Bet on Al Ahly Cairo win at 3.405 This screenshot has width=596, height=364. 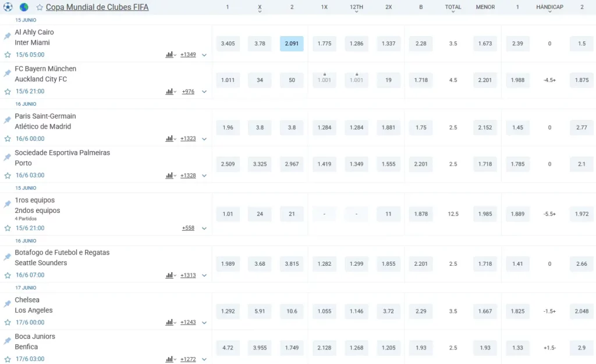click(x=228, y=44)
